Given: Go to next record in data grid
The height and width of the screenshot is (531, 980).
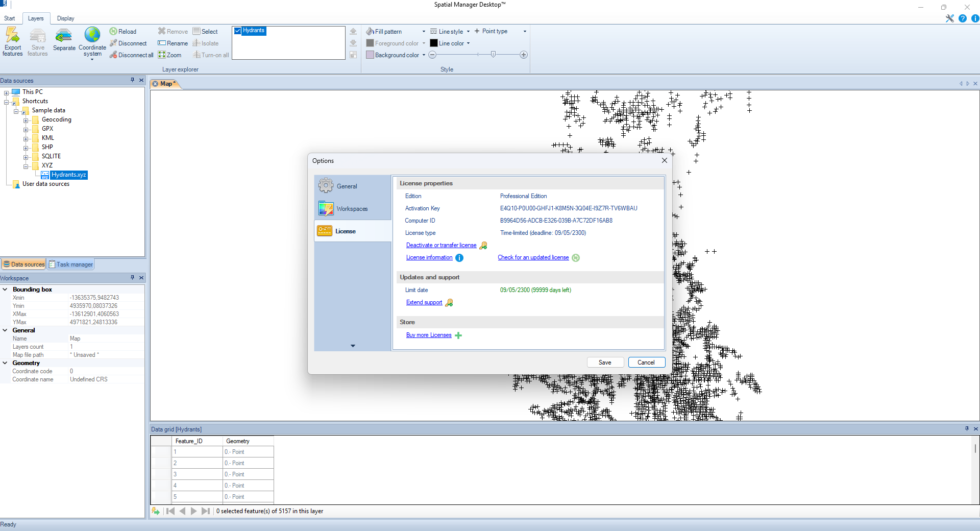Looking at the screenshot, I should point(194,511).
